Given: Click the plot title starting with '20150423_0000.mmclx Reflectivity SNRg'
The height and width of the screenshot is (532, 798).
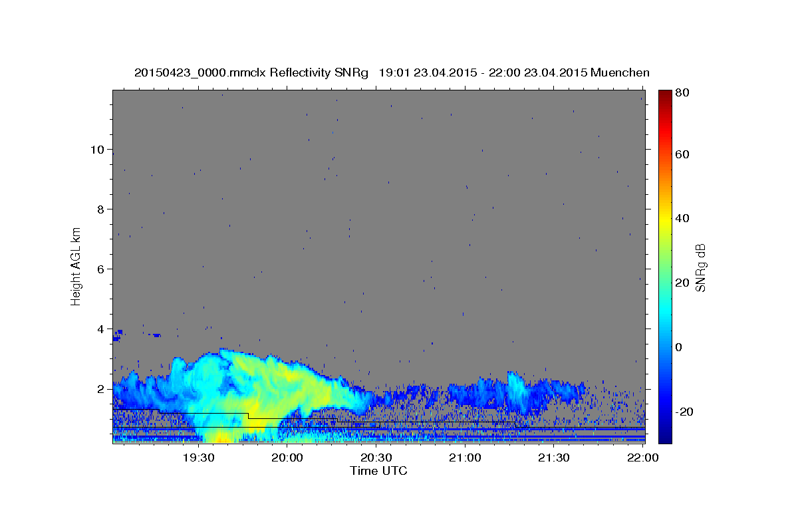Looking at the screenshot, I should (392, 72).
